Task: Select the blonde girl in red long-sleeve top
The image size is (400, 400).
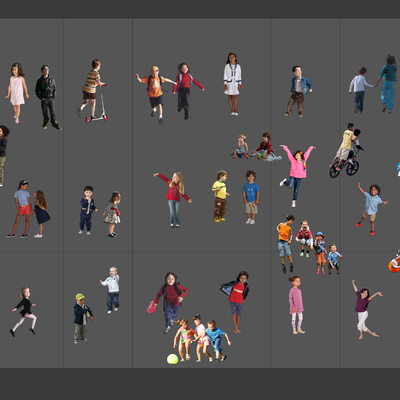Action: [x=173, y=199]
